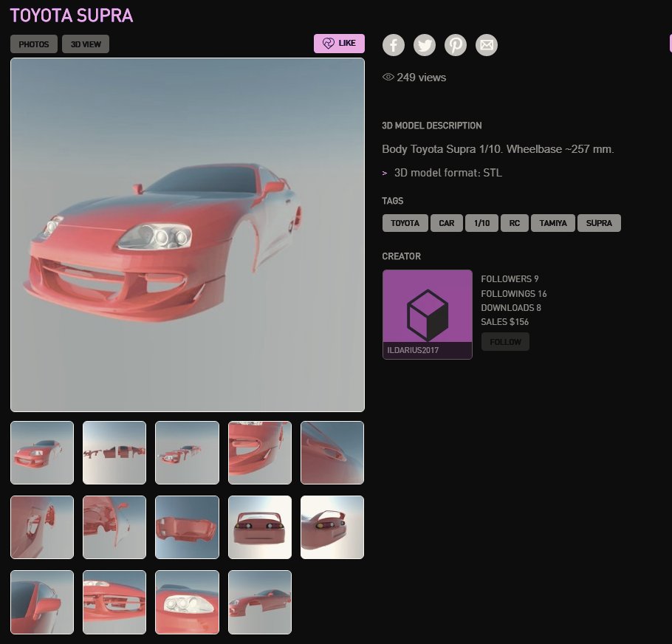Open the TOYOTA tag
The height and width of the screenshot is (644, 672).
click(x=405, y=223)
